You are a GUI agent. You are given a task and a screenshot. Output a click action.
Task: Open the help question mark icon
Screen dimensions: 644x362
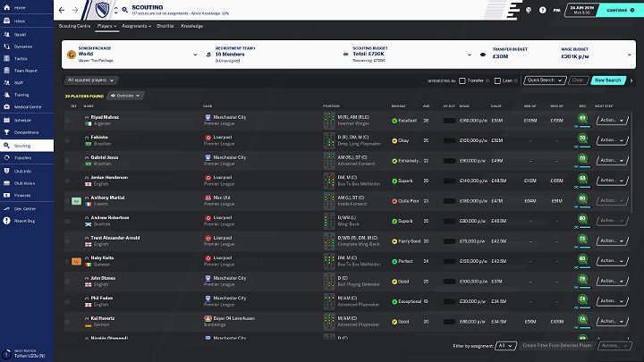(540, 11)
